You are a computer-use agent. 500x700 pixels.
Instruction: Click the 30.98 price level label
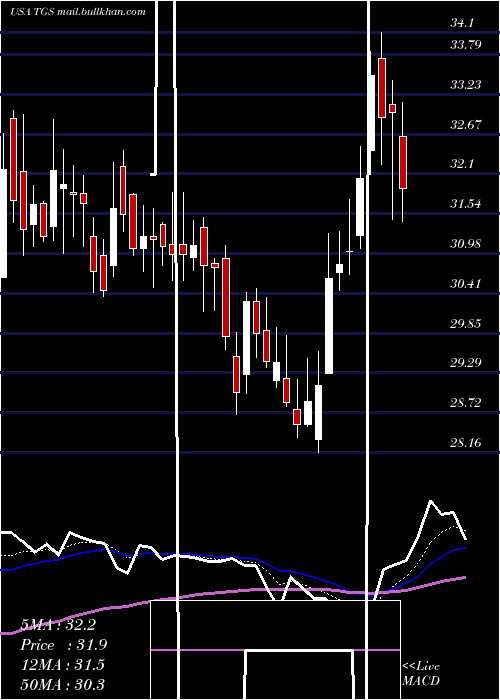pos(466,244)
